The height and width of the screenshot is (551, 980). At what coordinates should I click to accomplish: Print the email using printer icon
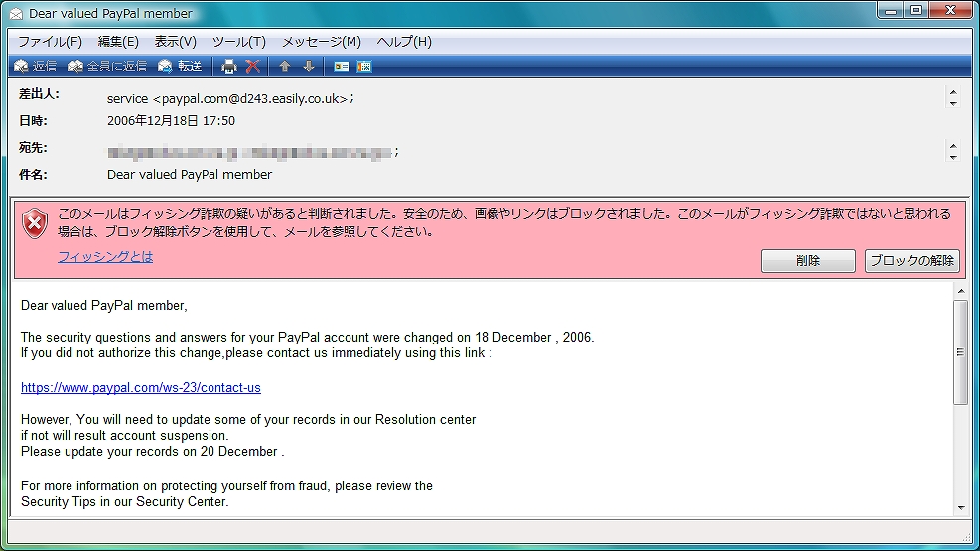click(229, 67)
